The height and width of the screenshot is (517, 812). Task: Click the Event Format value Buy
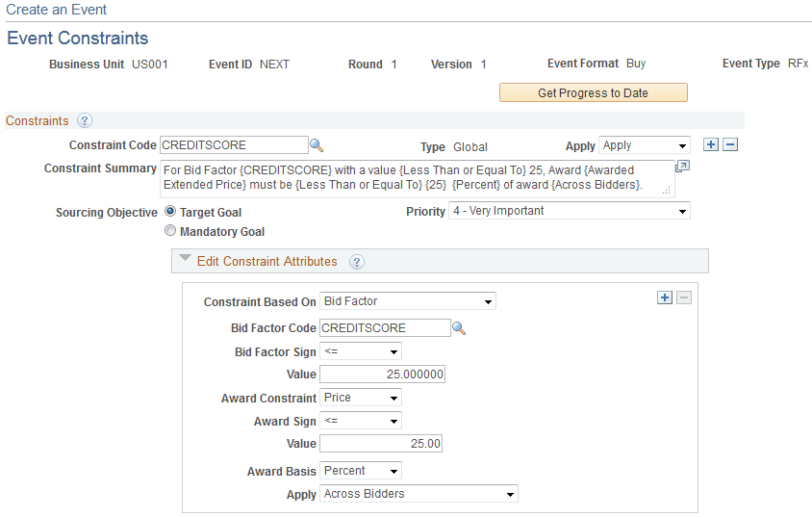click(x=636, y=64)
